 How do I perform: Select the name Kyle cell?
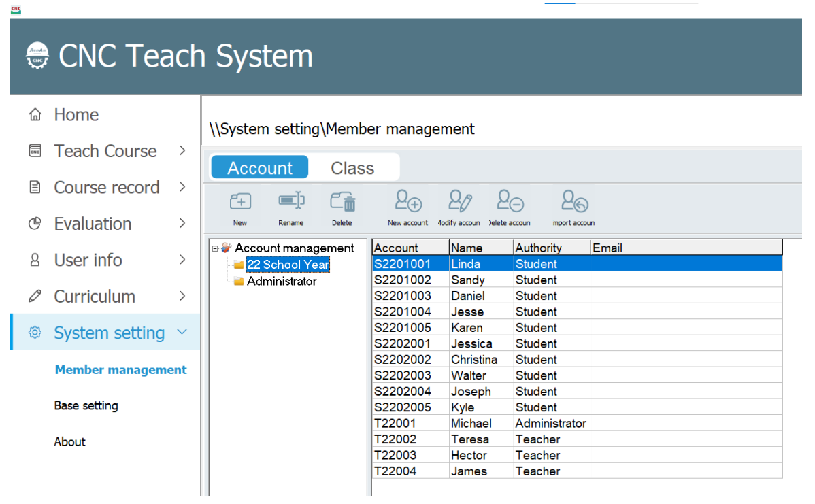click(481, 407)
